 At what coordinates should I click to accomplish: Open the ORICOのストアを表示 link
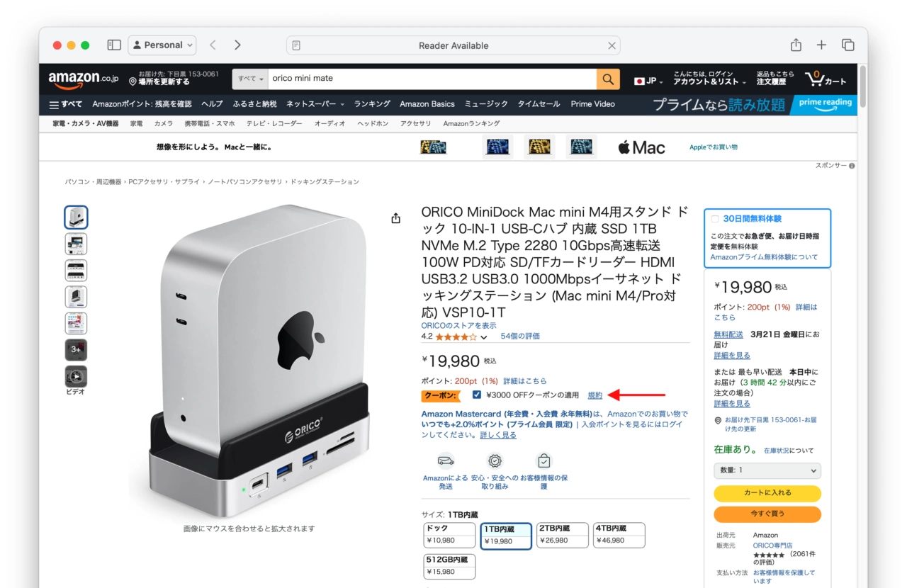458,326
